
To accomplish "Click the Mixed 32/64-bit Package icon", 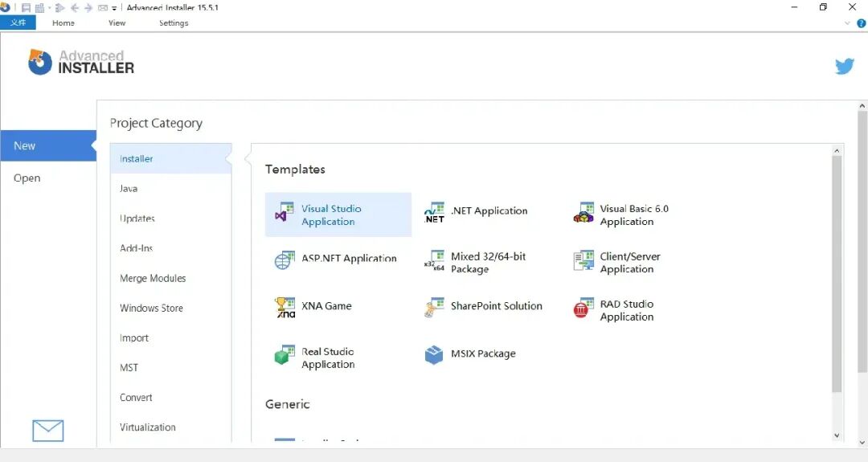I will pyautogui.click(x=434, y=260).
